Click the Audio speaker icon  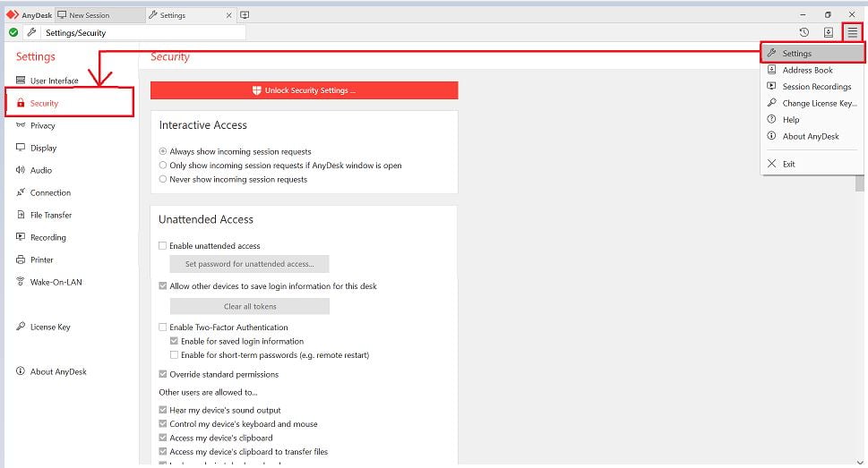coord(21,170)
